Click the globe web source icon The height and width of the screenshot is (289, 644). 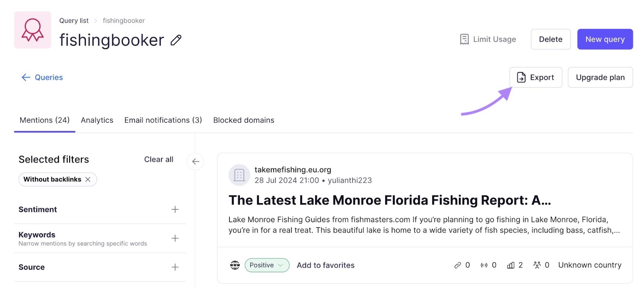(x=235, y=265)
